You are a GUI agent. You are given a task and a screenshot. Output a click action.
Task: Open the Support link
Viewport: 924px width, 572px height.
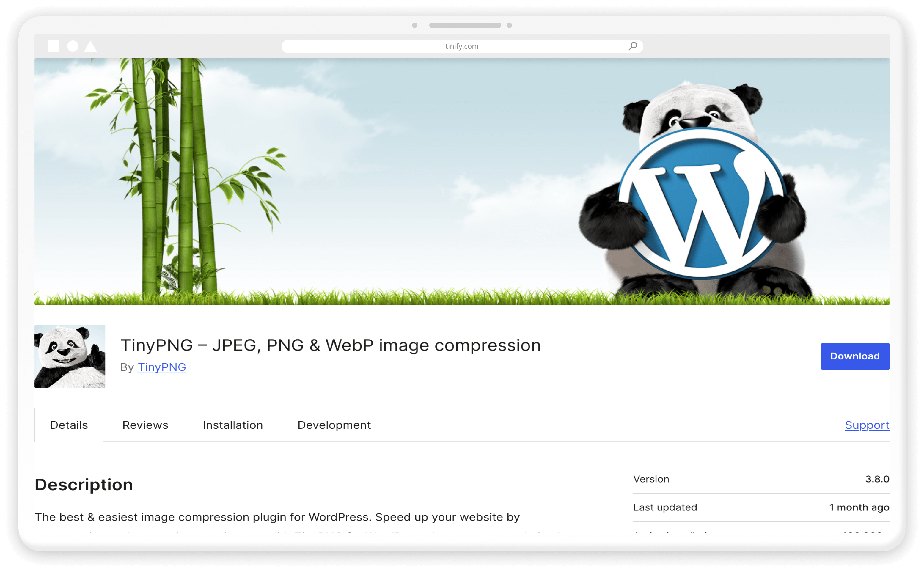pos(867,425)
